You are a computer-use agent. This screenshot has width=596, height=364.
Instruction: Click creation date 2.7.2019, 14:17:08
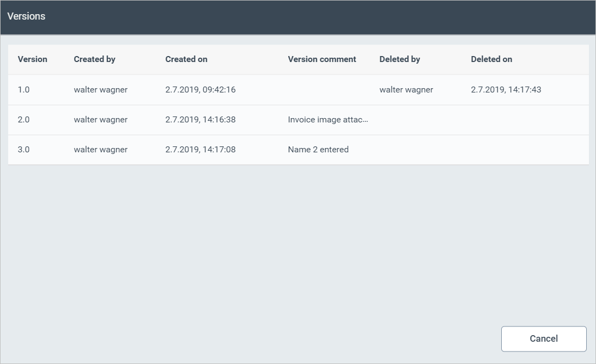coord(200,150)
